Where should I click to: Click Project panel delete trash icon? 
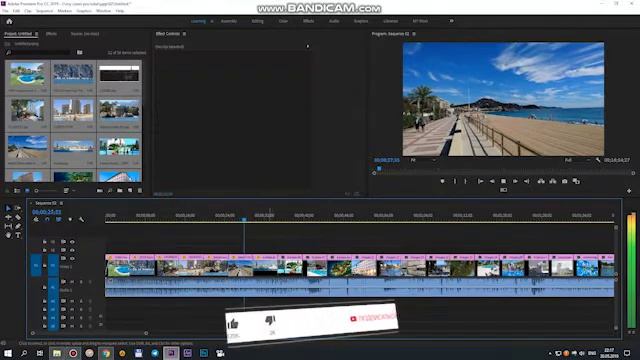pos(140,191)
